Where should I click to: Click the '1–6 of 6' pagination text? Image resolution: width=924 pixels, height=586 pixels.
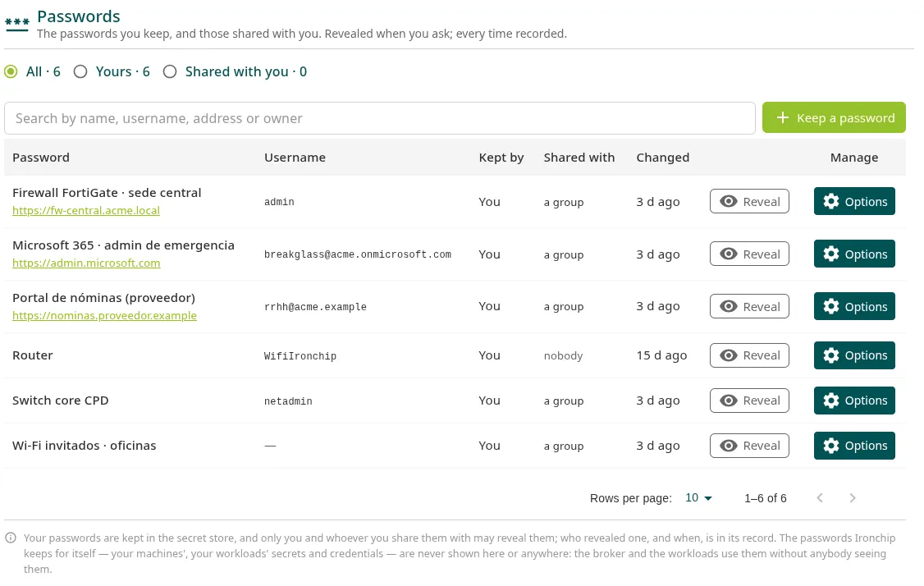pos(765,498)
